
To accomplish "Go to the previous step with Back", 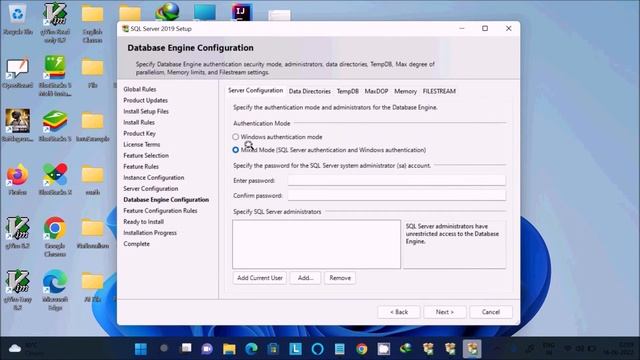I will pos(399,312).
